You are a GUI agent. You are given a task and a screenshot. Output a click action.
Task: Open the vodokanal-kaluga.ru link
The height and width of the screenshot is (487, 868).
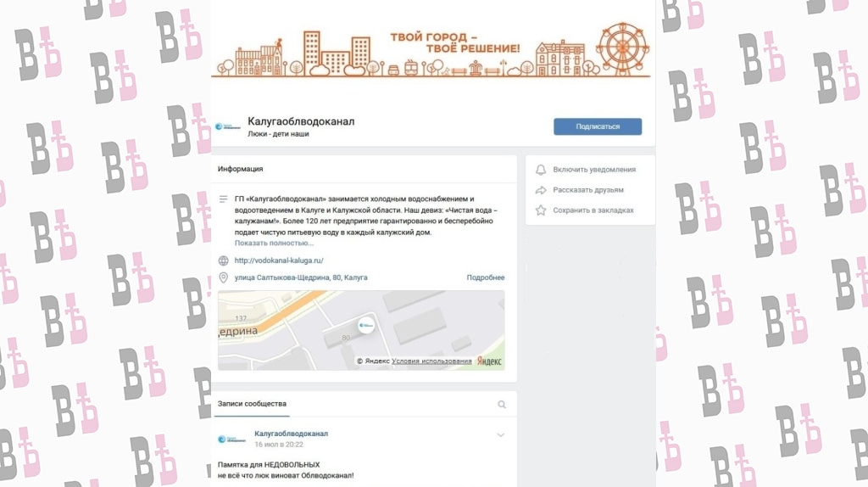pyautogui.click(x=279, y=260)
